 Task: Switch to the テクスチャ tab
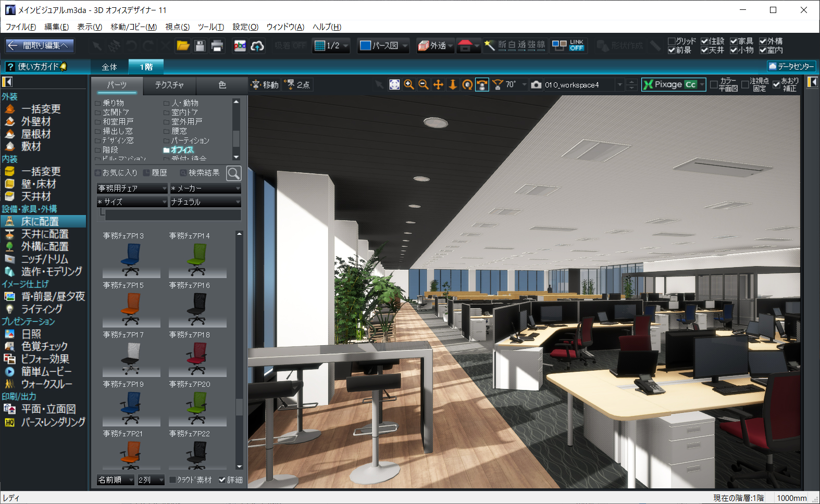(x=169, y=85)
